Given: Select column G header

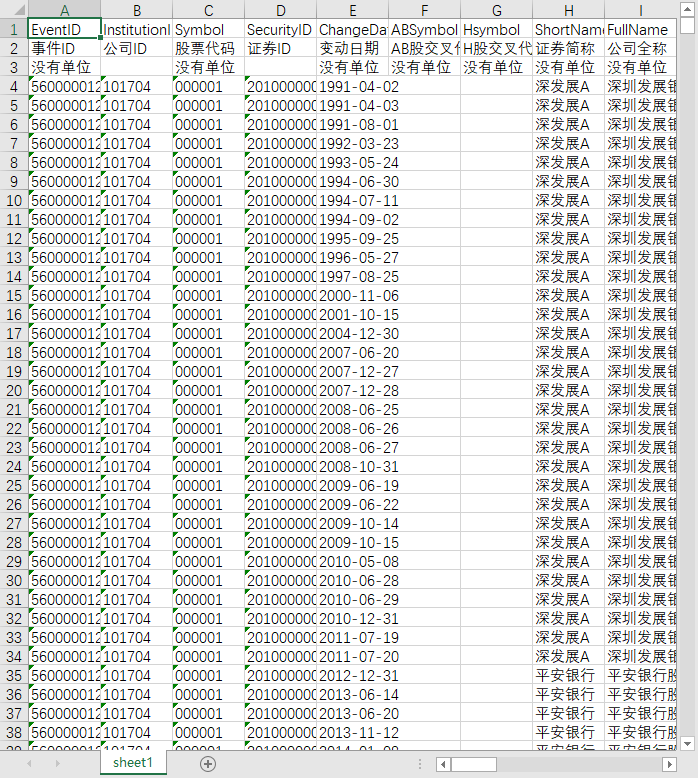Looking at the screenshot, I should pos(496,10).
